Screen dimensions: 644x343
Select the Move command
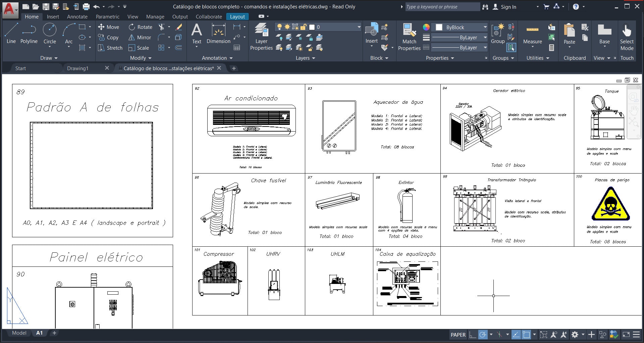pos(108,27)
